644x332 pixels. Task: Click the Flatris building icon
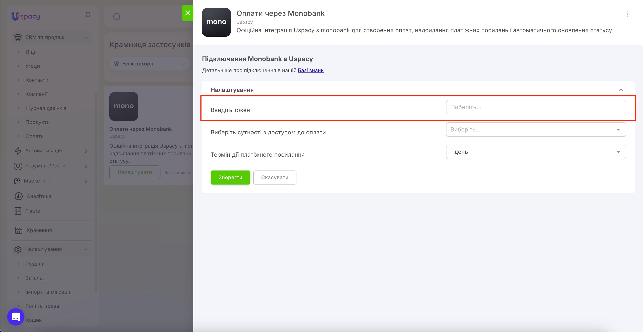point(18,211)
